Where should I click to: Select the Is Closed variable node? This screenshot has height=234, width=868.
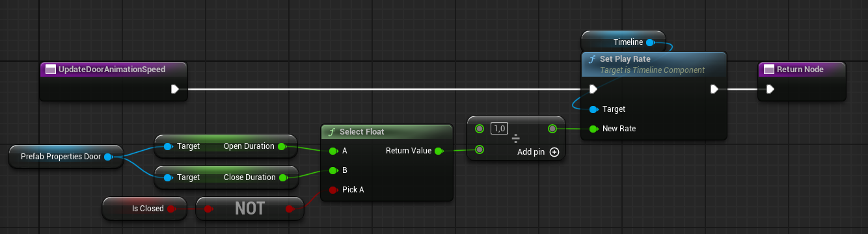pyautogui.click(x=144, y=209)
